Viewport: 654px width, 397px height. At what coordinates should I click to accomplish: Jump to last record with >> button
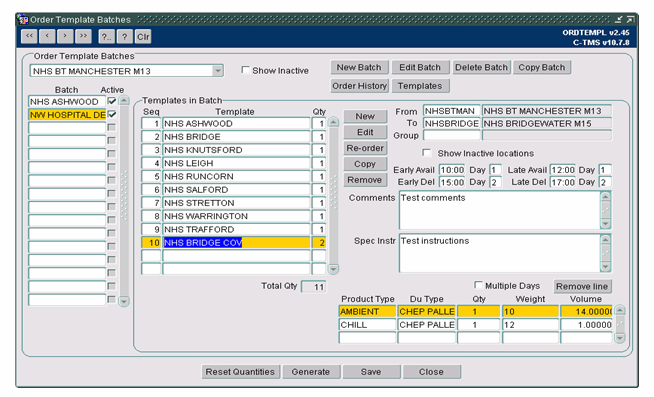pos(83,36)
